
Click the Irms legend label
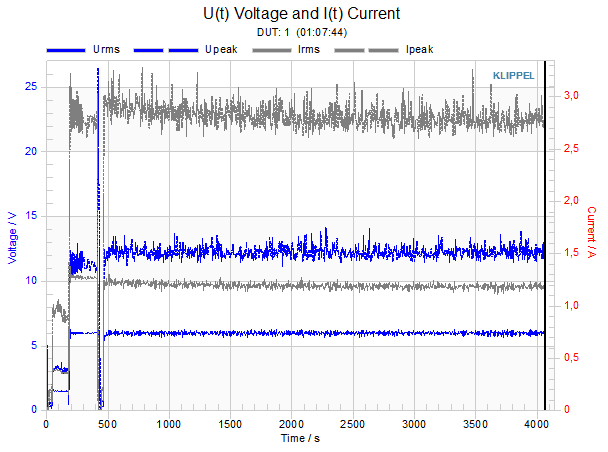pos(309,50)
